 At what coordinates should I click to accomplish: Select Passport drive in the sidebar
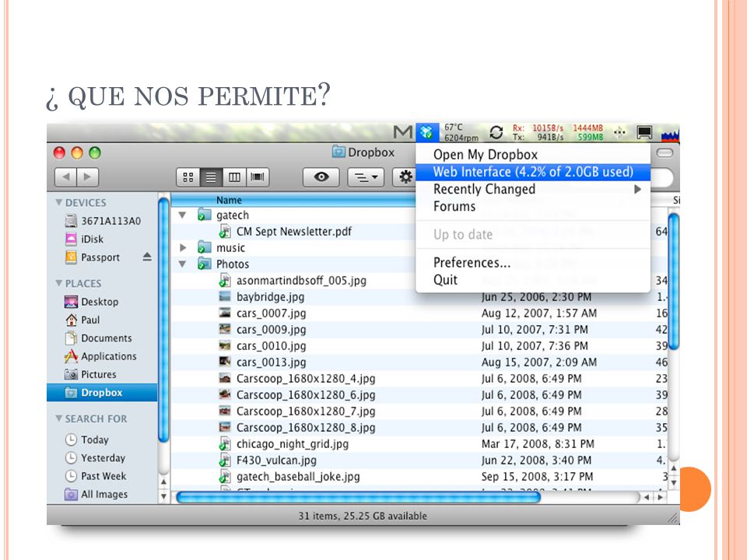93,257
